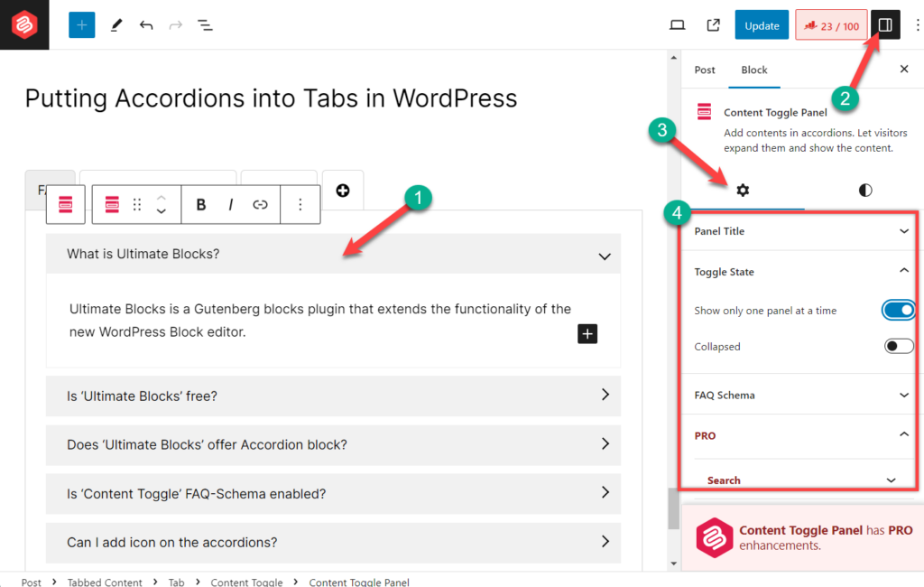Image resolution: width=924 pixels, height=587 pixels.
Task: Click the Update button
Action: point(761,24)
